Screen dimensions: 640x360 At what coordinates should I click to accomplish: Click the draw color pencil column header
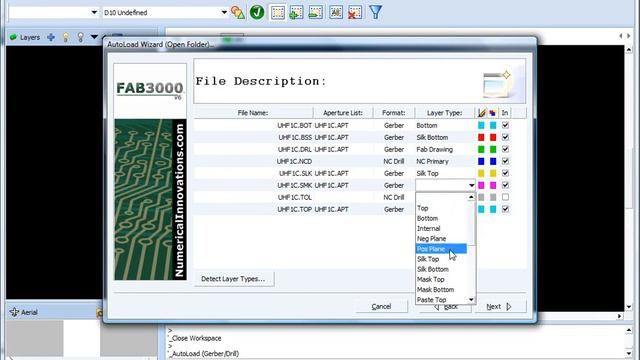482,113
